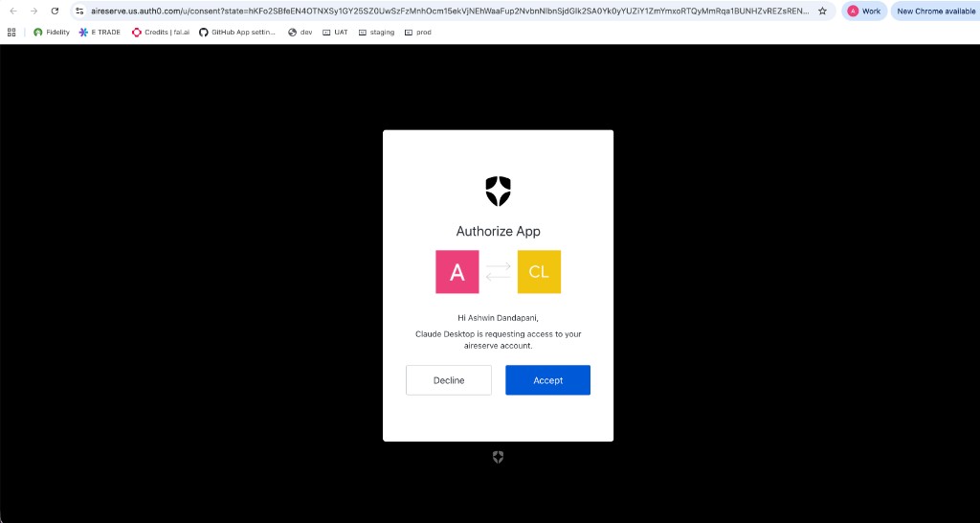This screenshot has height=523, width=980.
Task: Click the Authorize App heading
Action: (x=498, y=232)
